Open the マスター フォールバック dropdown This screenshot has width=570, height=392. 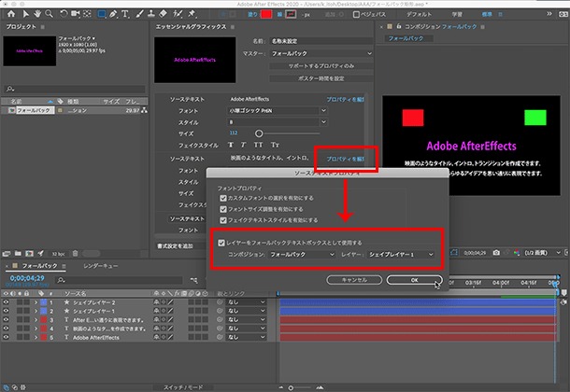coord(321,53)
